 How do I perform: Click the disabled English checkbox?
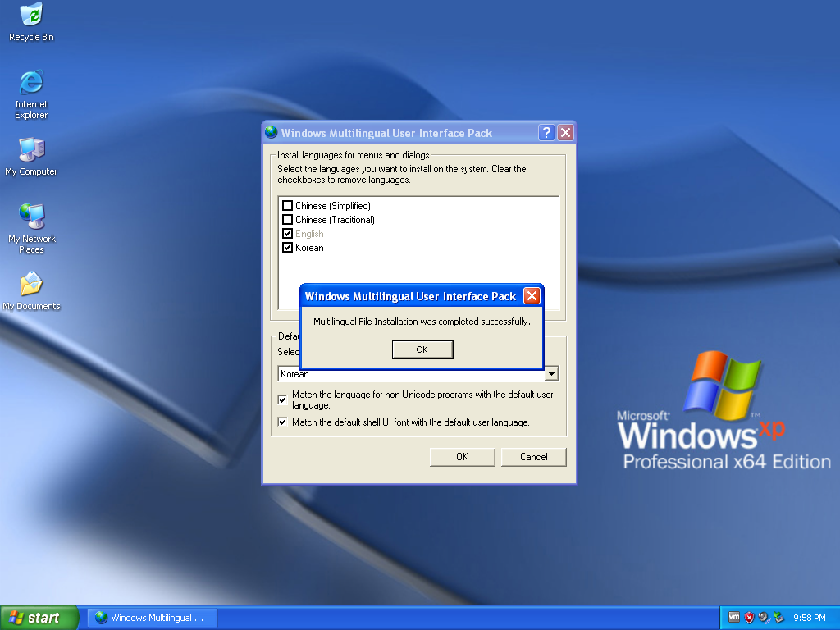288,234
